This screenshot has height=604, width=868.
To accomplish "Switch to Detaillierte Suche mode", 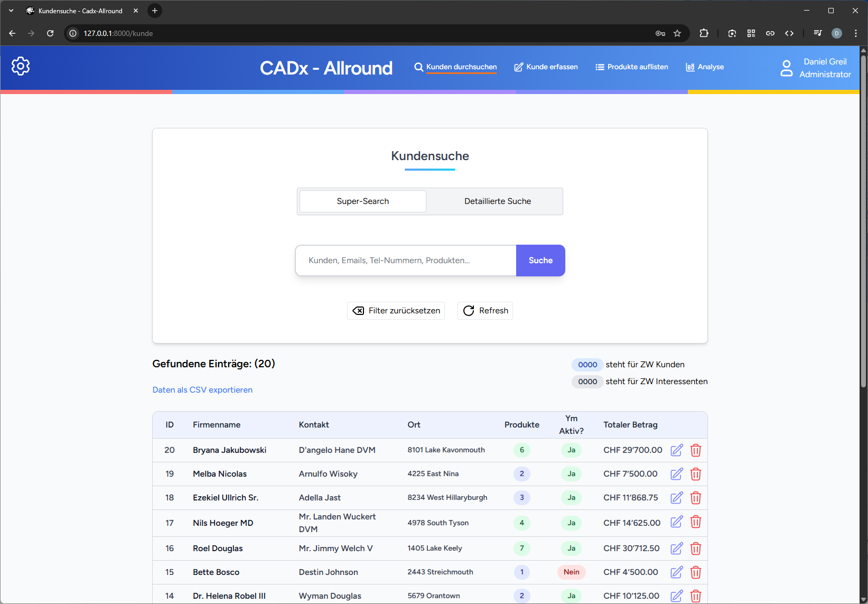I will tap(497, 201).
